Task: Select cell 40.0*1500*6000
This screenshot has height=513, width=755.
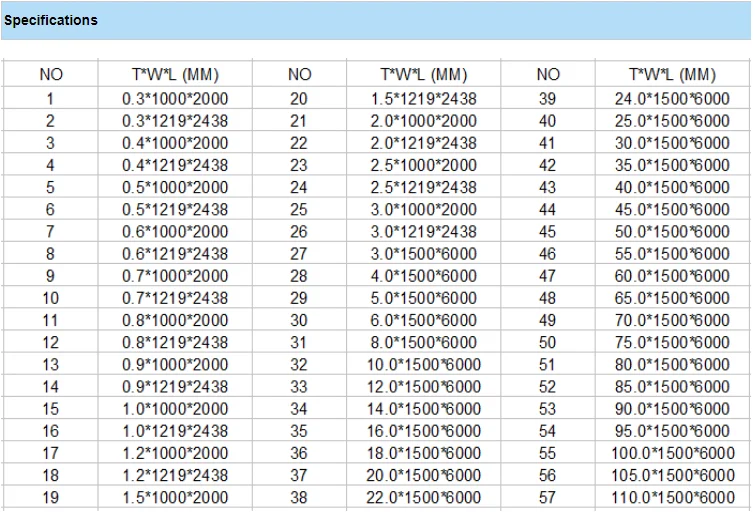Action: 672,187
